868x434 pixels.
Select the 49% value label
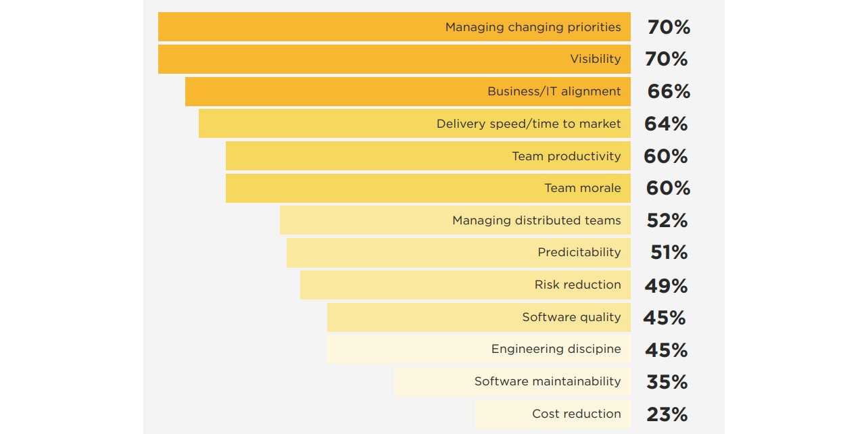(666, 285)
